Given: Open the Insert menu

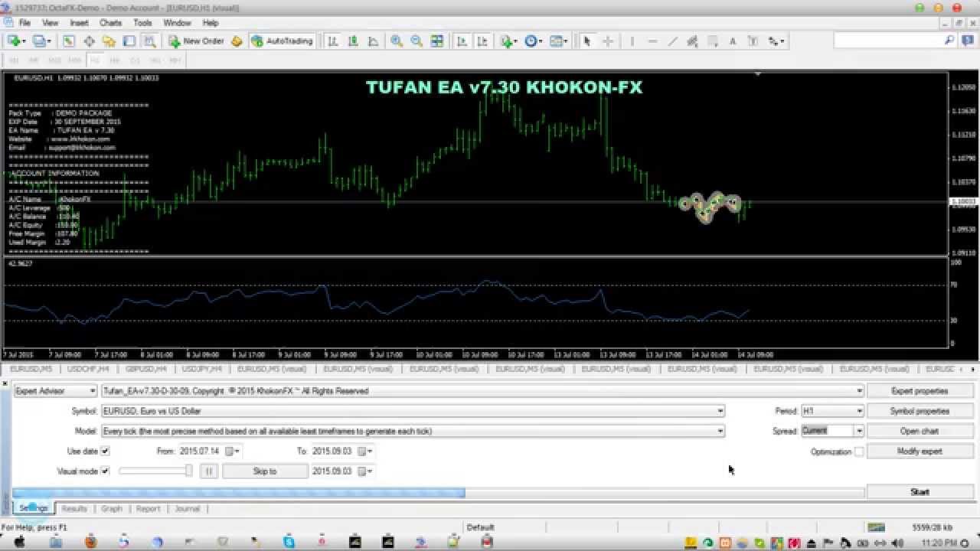Looking at the screenshot, I should pyautogui.click(x=79, y=23).
